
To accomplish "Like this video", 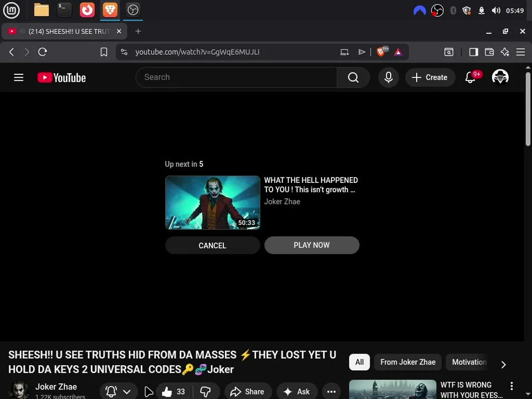I will pyautogui.click(x=173, y=392).
